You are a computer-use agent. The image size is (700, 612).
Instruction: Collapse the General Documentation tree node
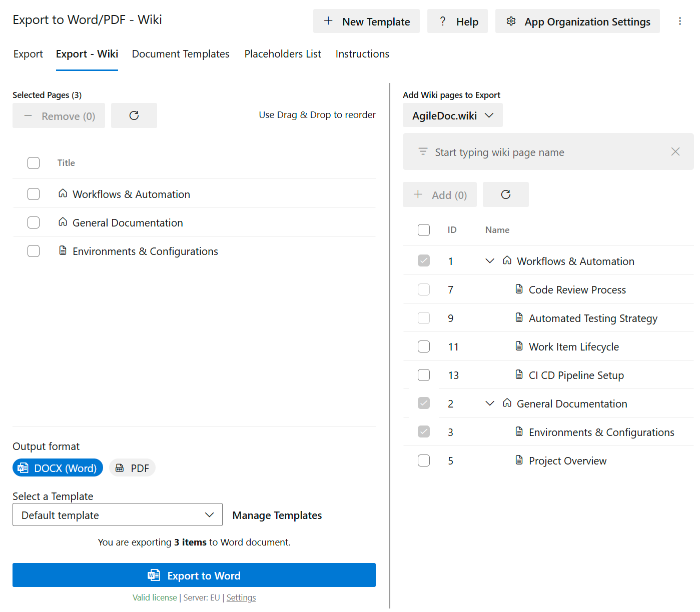[490, 403]
